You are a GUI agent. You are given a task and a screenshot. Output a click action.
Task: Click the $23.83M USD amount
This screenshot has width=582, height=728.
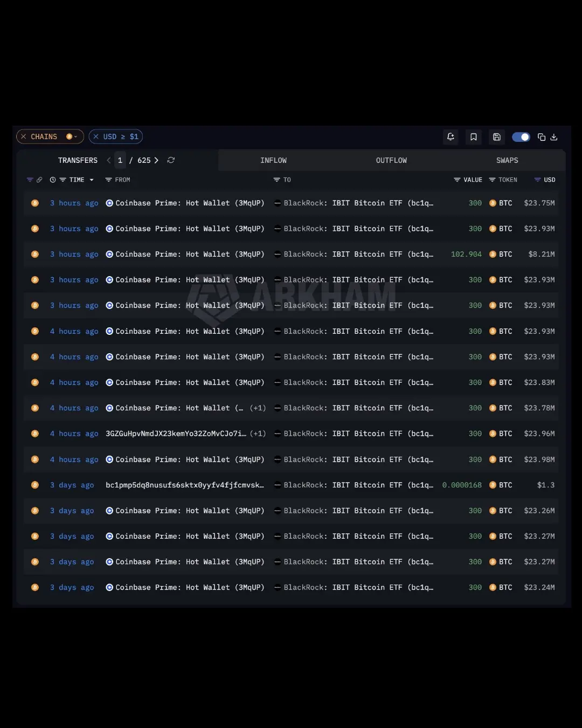coord(539,382)
